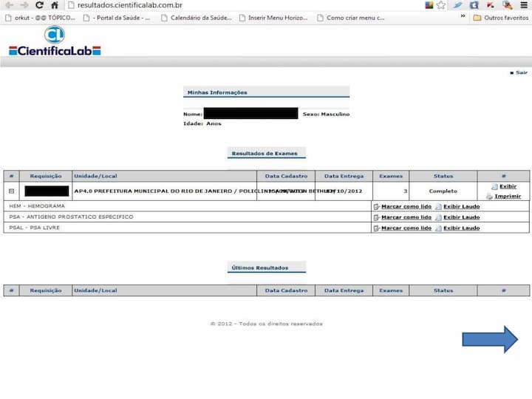Click the Imprimir printer icon
This screenshot has width=532, height=399.
tap(489, 197)
